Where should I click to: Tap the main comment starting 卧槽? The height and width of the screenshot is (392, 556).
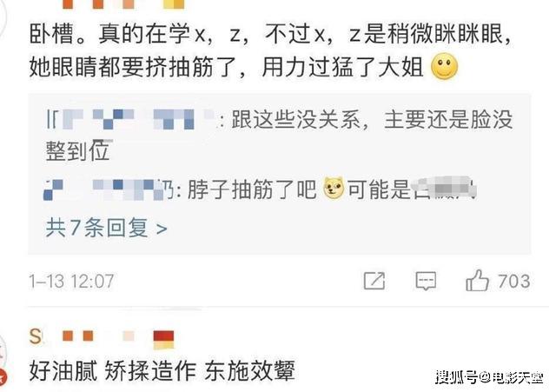[270, 50]
